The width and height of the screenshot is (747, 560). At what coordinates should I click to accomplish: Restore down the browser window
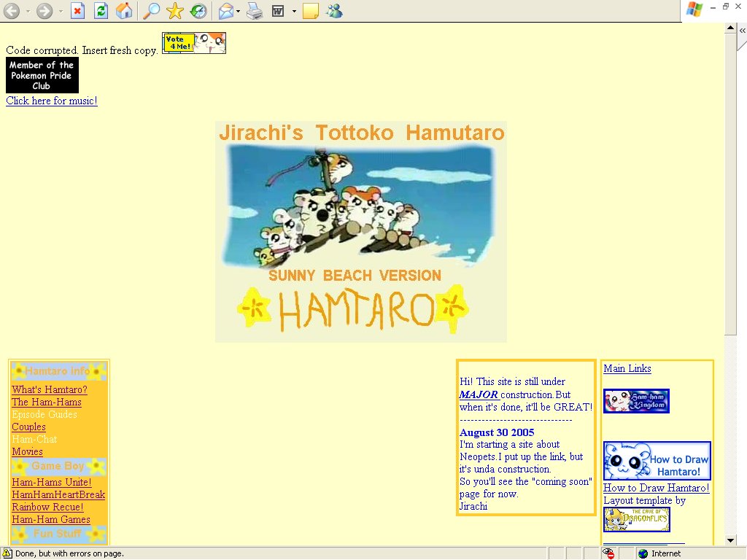point(726,6)
